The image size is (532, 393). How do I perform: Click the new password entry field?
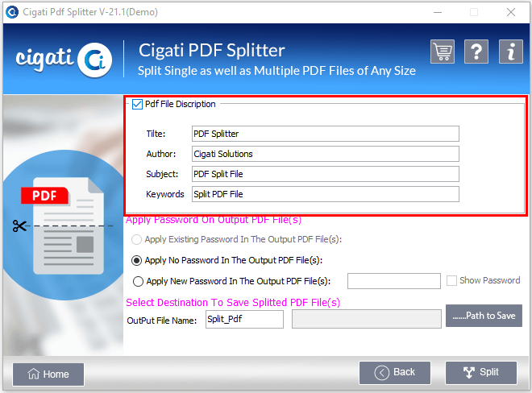pos(394,281)
